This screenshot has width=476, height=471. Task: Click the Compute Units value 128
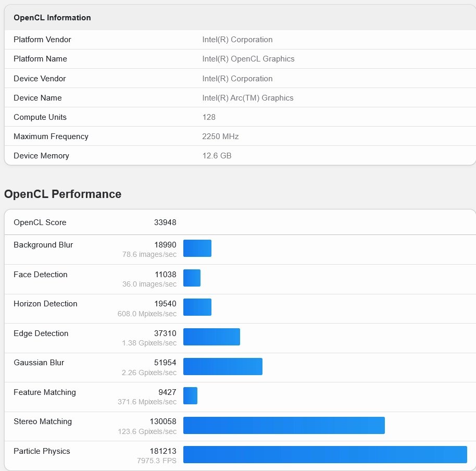pos(209,117)
